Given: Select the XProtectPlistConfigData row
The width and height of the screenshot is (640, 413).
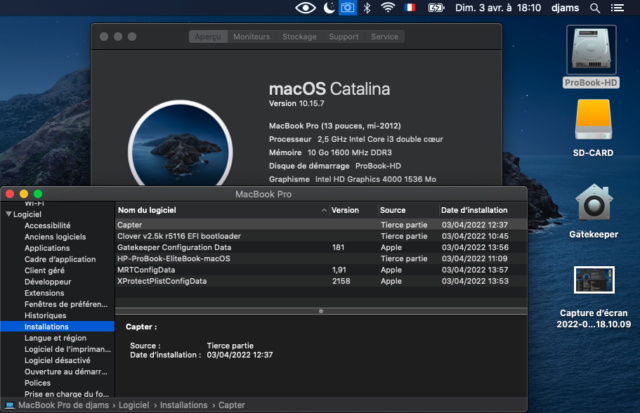Looking at the screenshot, I should pyautogui.click(x=321, y=281).
